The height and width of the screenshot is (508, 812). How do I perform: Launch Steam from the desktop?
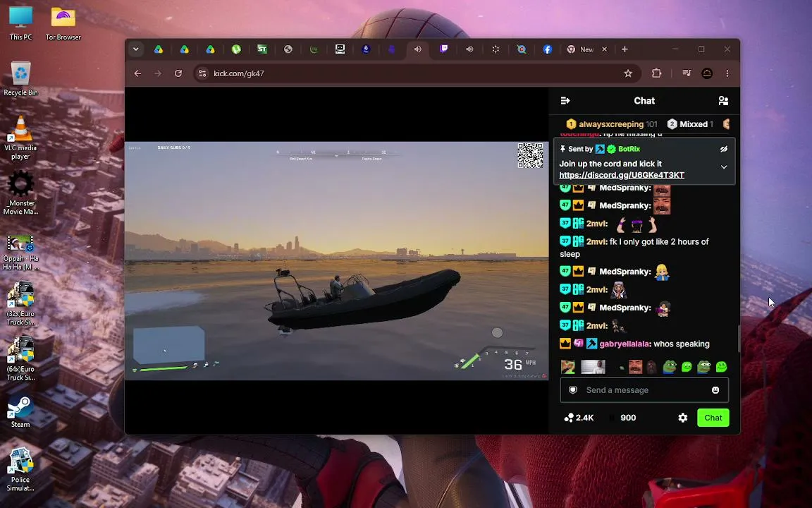20,412
